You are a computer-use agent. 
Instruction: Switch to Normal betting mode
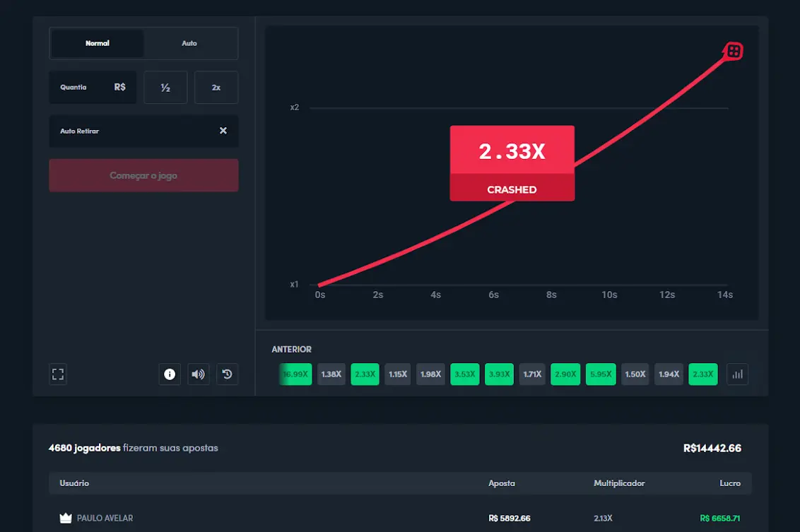click(98, 43)
